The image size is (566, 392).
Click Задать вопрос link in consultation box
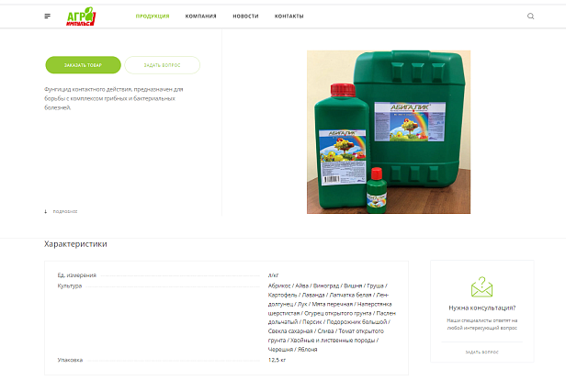pyautogui.click(x=481, y=352)
